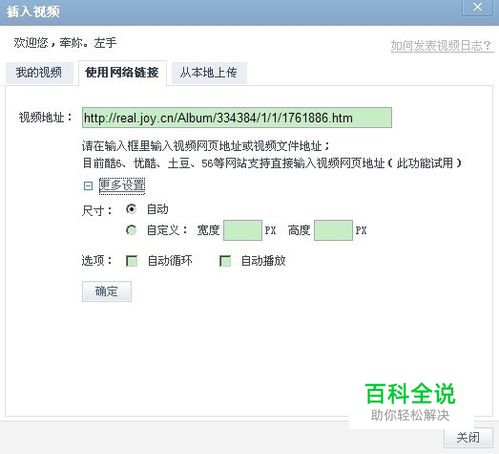Viewport: 499px width, 454px height.
Task: Click the 确定 button
Action: tap(107, 291)
